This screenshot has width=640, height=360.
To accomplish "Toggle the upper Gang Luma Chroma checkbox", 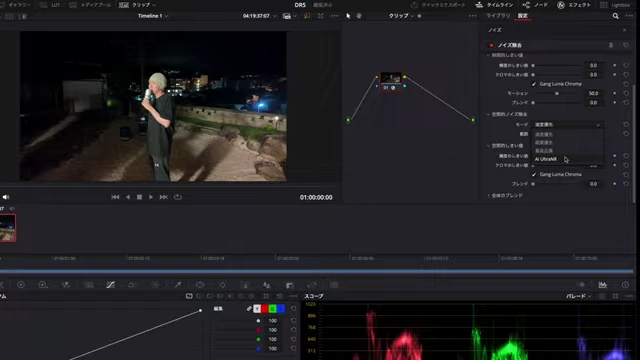I will [534, 84].
